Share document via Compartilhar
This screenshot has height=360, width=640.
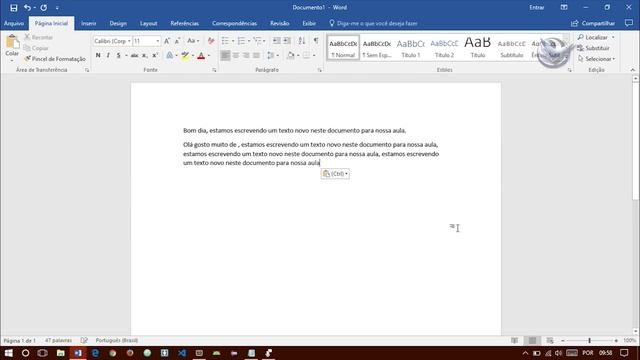click(593, 23)
